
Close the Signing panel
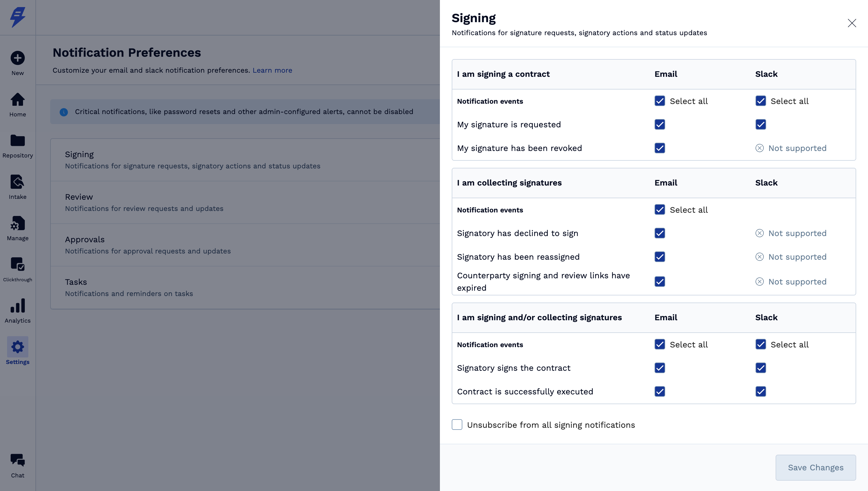click(x=852, y=23)
